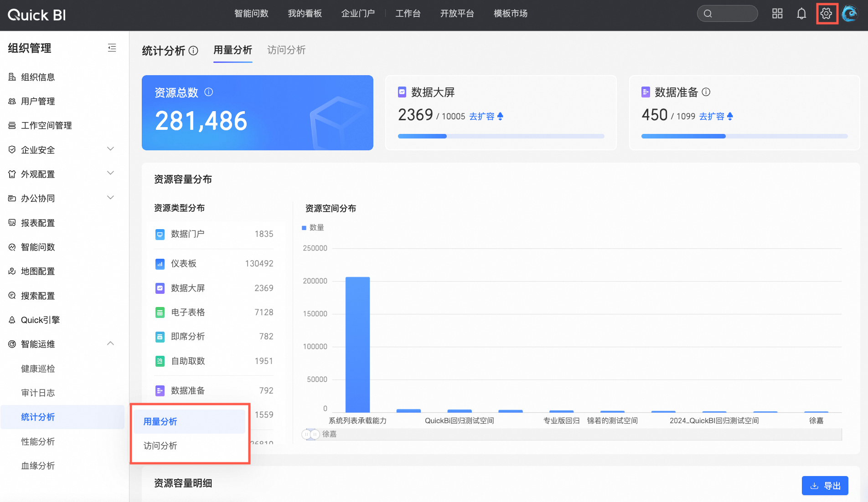Click the 自助取数 resource type icon
Viewport: 868px width, 502px height.
click(160, 361)
